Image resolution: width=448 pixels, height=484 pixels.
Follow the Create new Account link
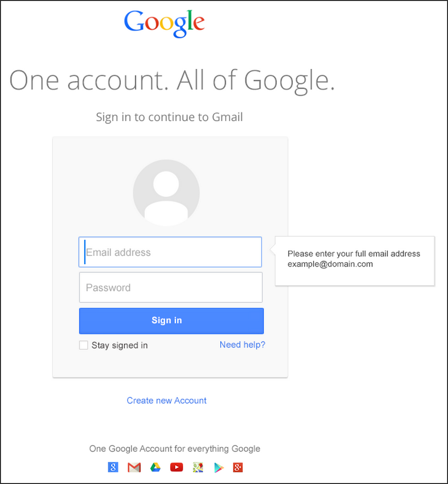tap(167, 401)
